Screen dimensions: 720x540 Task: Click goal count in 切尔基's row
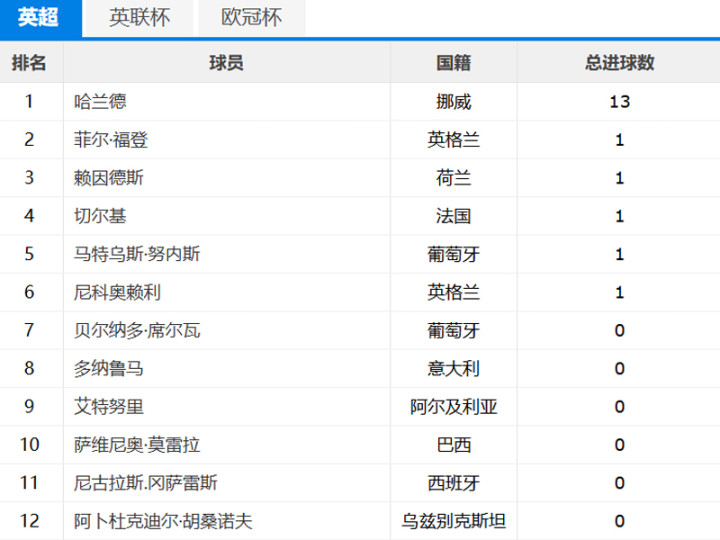coord(619,216)
